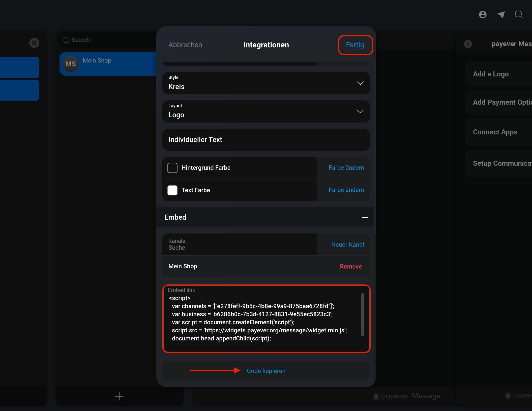Remove the Mein Shop channel
532x411 pixels.
[x=351, y=267]
